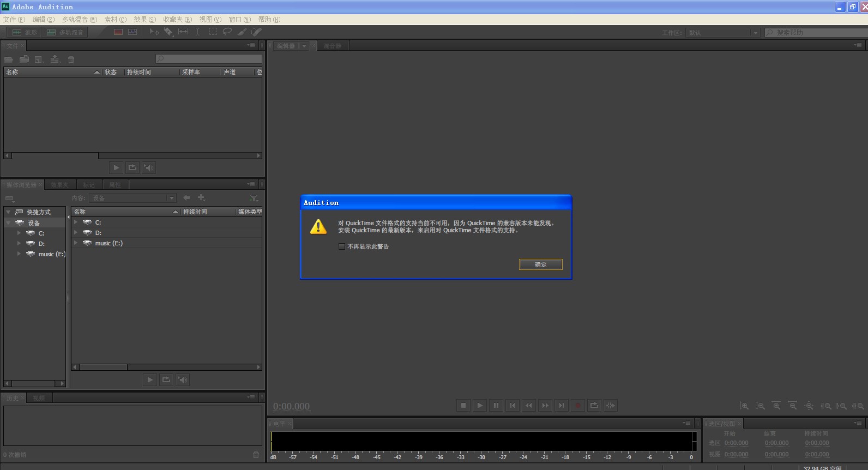The width and height of the screenshot is (868, 470).
Task: Select the Marquee Selection tool
Action: click(x=213, y=32)
